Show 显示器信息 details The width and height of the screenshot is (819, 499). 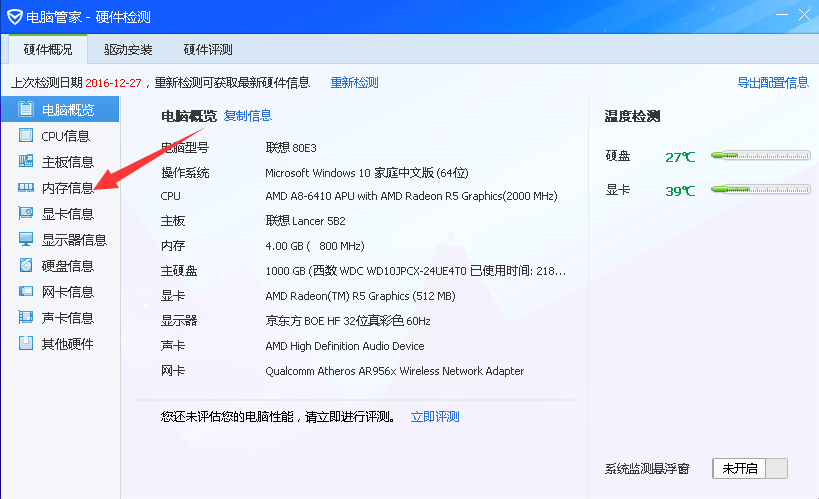[60, 240]
